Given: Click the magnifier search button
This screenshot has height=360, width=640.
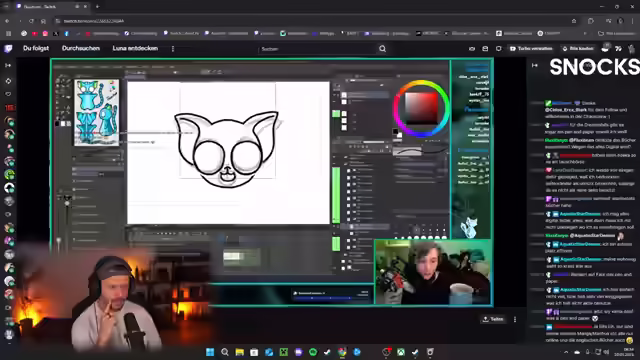Looking at the screenshot, I should click(x=382, y=49).
